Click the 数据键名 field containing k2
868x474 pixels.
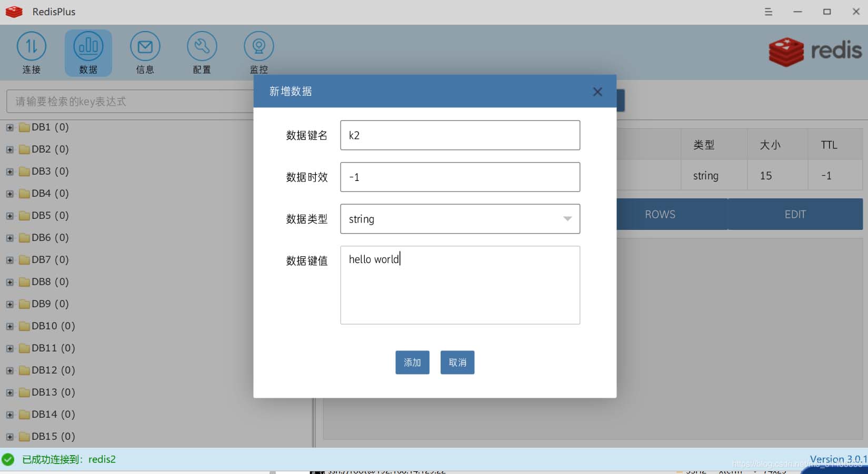[x=460, y=135]
